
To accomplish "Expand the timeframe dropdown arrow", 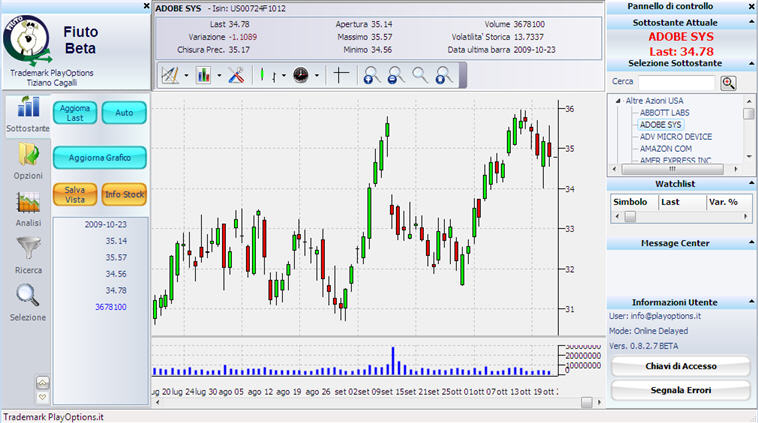I will click(317, 75).
